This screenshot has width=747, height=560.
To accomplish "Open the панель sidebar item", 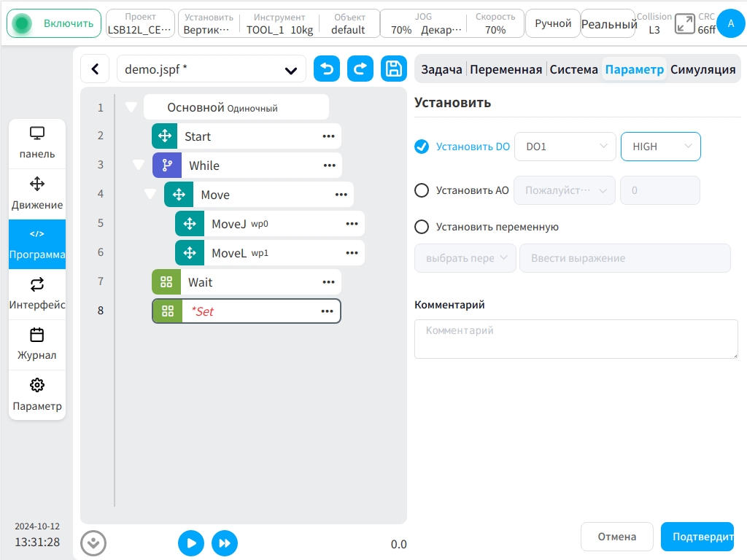I will [x=37, y=144].
